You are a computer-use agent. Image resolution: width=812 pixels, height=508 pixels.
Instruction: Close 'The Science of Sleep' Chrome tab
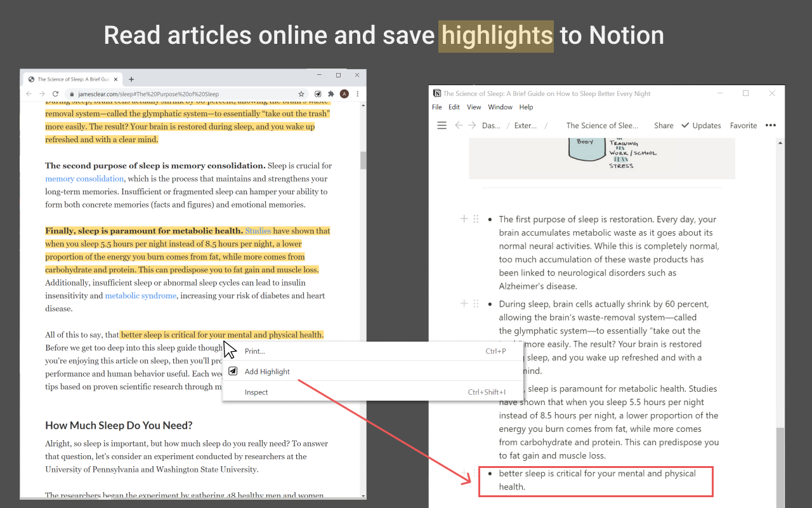[116, 79]
